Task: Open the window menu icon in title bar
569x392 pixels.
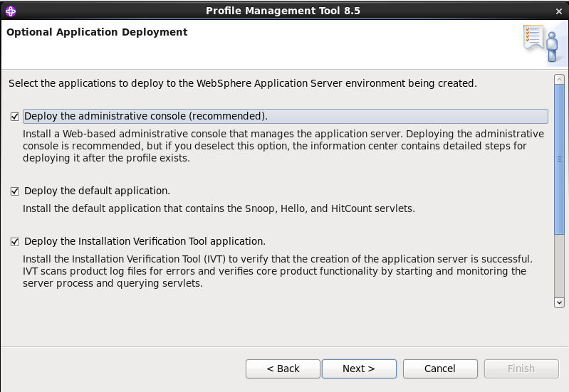Action: [9, 10]
